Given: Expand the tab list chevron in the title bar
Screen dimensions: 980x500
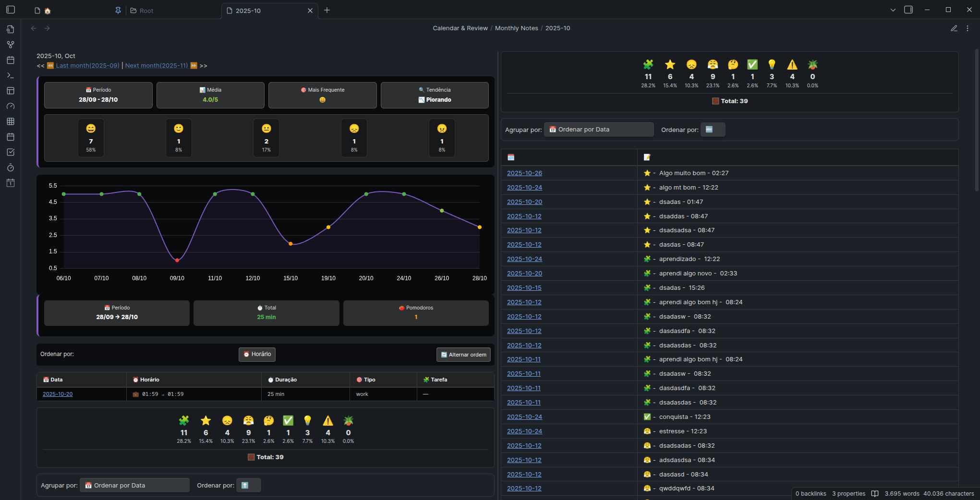Looking at the screenshot, I should [x=893, y=10].
